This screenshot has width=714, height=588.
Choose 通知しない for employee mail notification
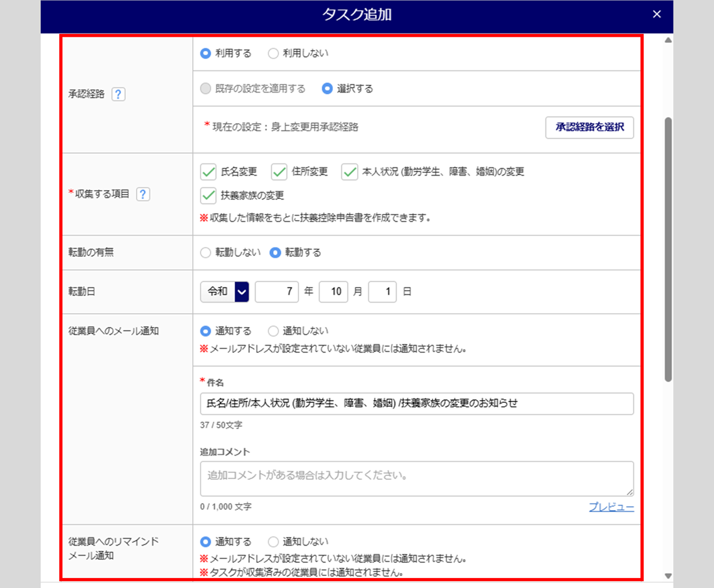point(273,331)
